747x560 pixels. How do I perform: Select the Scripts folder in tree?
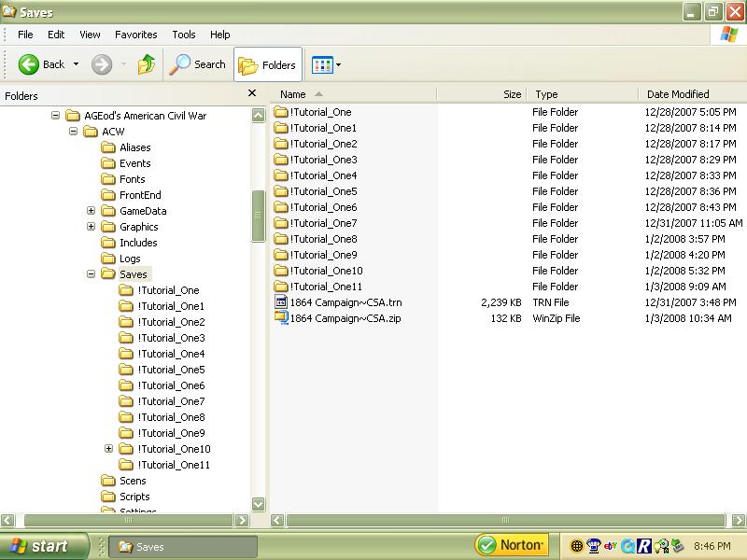click(134, 497)
